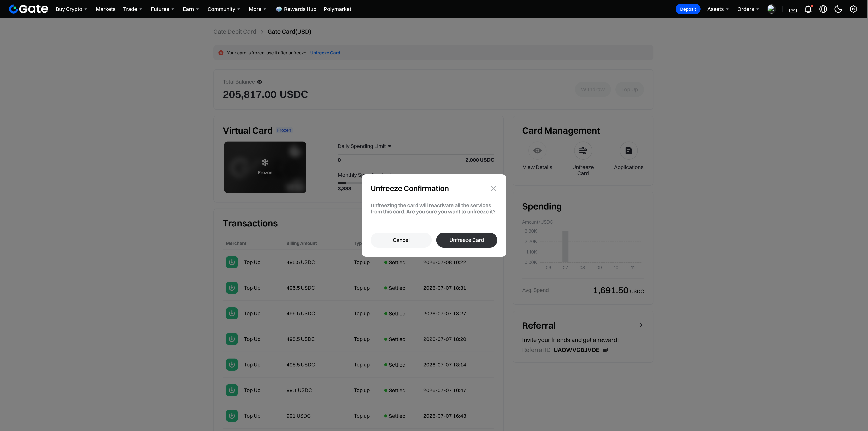The width and height of the screenshot is (868, 431).
Task: Open the Assets dropdown
Action: (x=718, y=9)
